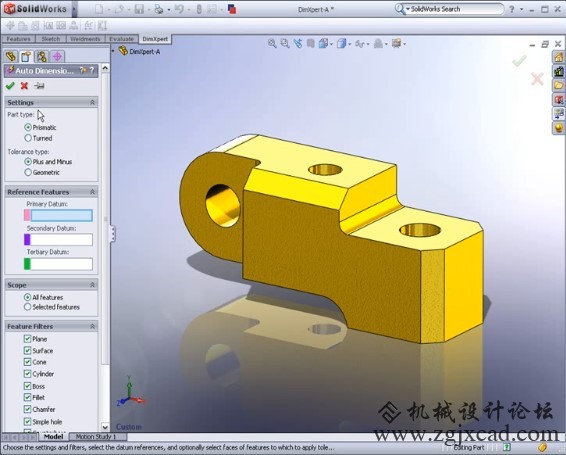Uncheck the Surface feature filter
The height and width of the screenshot is (455, 566).
27,350
